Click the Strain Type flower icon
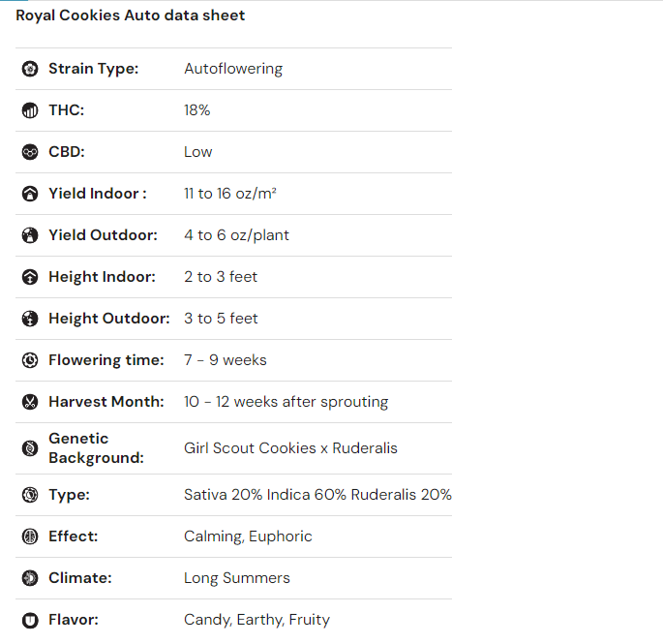The width and height of the screenshot is (663, 644). coord(30,69)
